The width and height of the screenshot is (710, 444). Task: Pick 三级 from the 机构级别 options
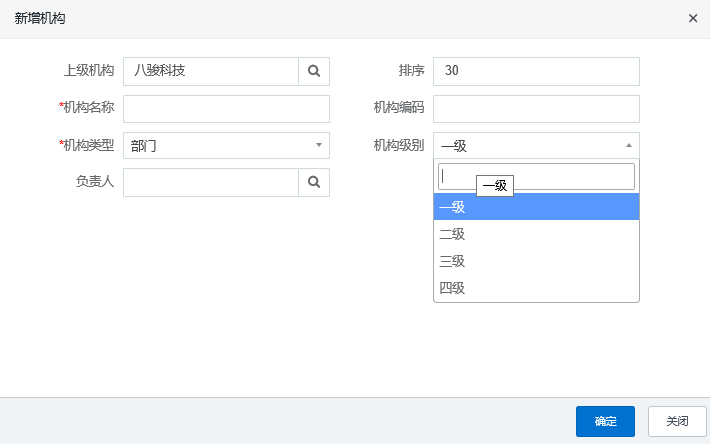tap(536, 261)
